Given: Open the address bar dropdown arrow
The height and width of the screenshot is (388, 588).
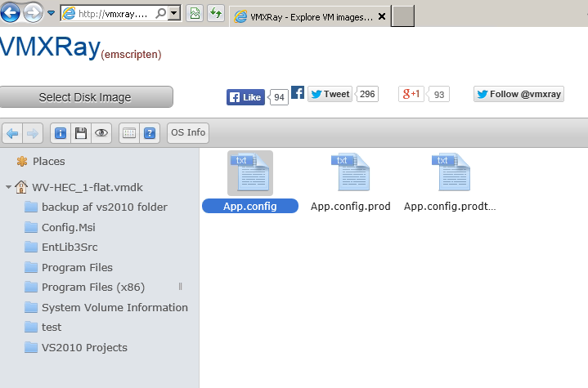Looking at the screenshot, I should [174, 13].
